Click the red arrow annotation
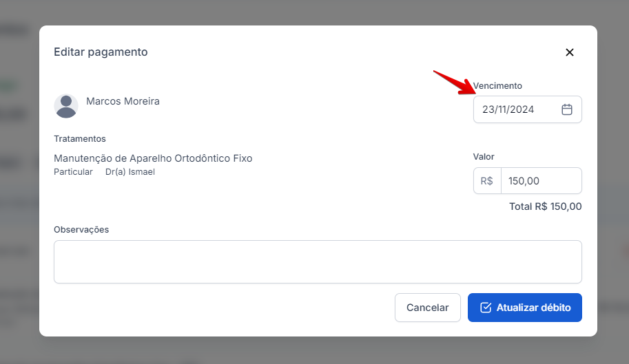The height and width of the screenshot is (364, 629). pyautogui.click(x=453, y=82)
